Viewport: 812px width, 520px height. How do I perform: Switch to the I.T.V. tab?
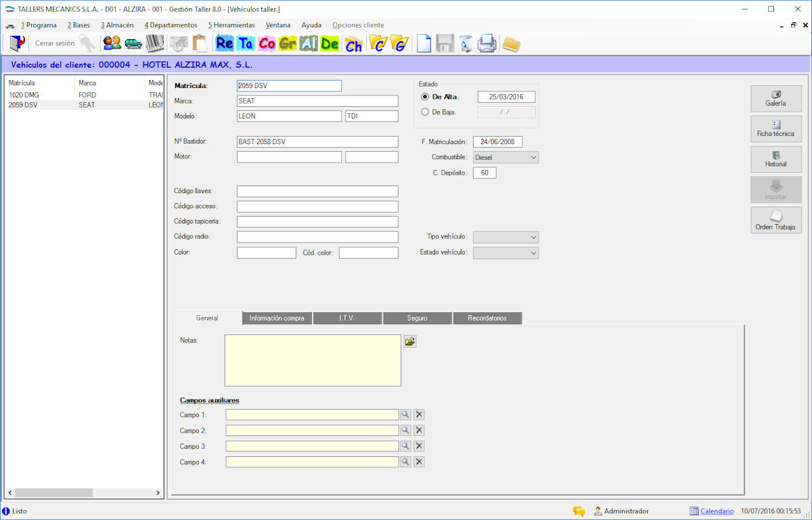[347, 318]
